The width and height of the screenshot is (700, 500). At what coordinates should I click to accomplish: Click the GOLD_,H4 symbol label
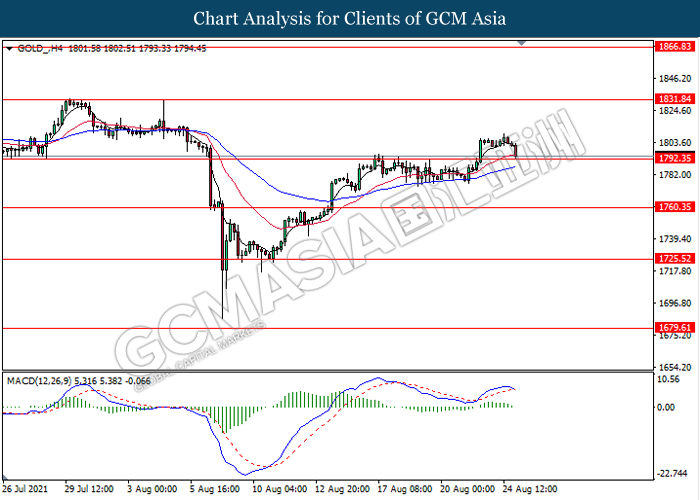(40, 48)
